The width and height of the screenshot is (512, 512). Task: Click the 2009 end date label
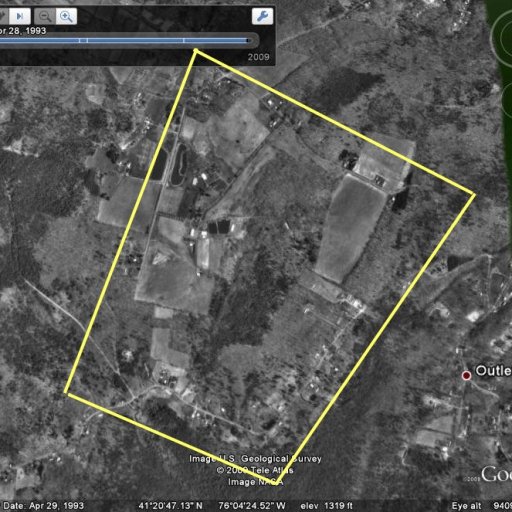point(258,57)
